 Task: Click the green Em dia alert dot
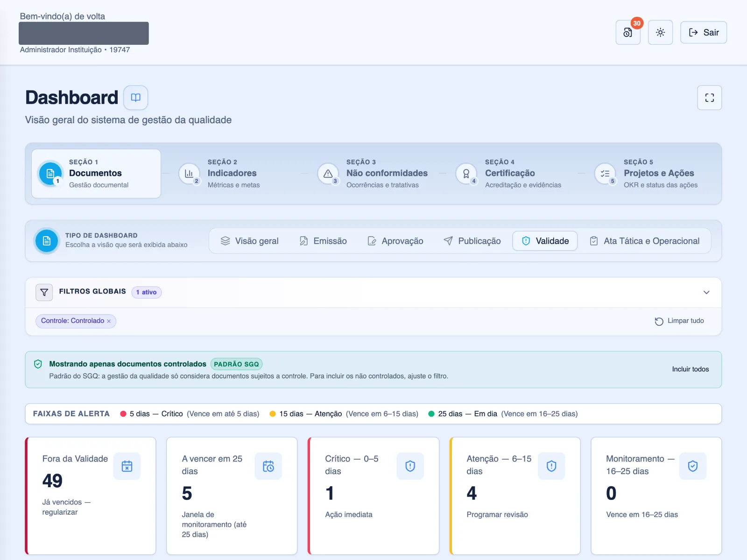pos(431,414)
